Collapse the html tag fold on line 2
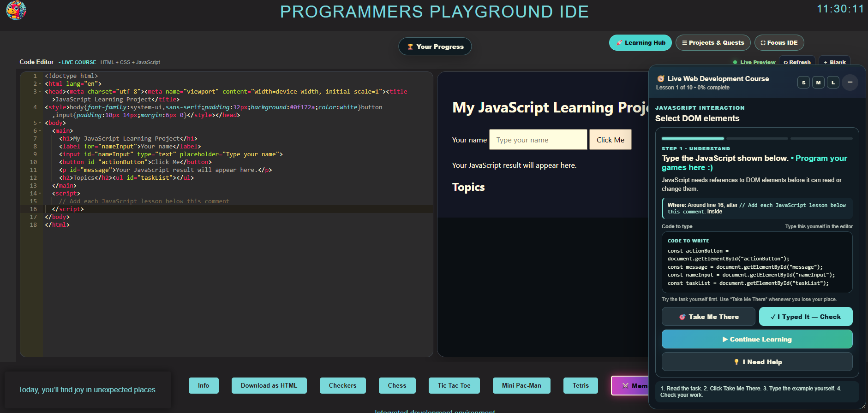Image resolution: width=868 pixels, height=413 pixels. [x=40, y=84]
